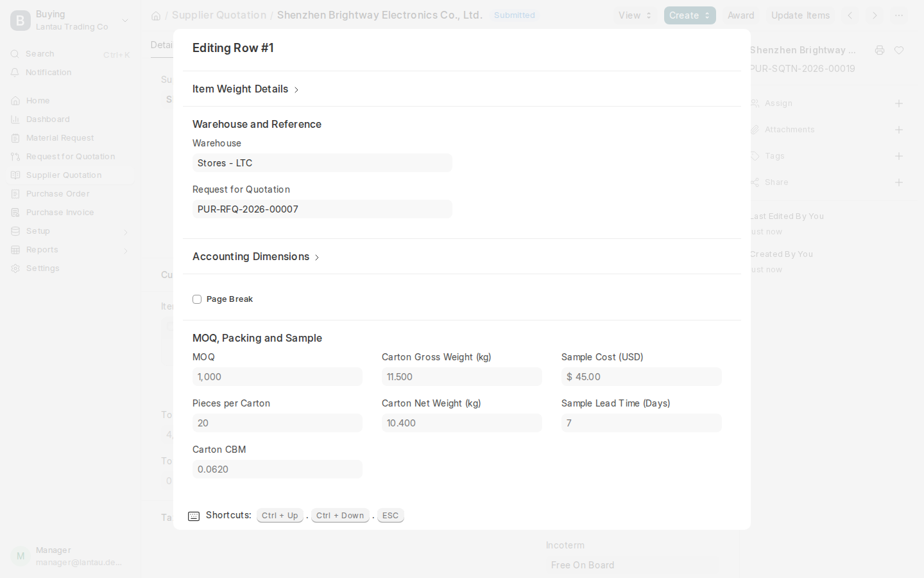Click the keyboard shortcuts icon
Image resolution: width=924 pixels, height=578 pixels.
point(194,516)
